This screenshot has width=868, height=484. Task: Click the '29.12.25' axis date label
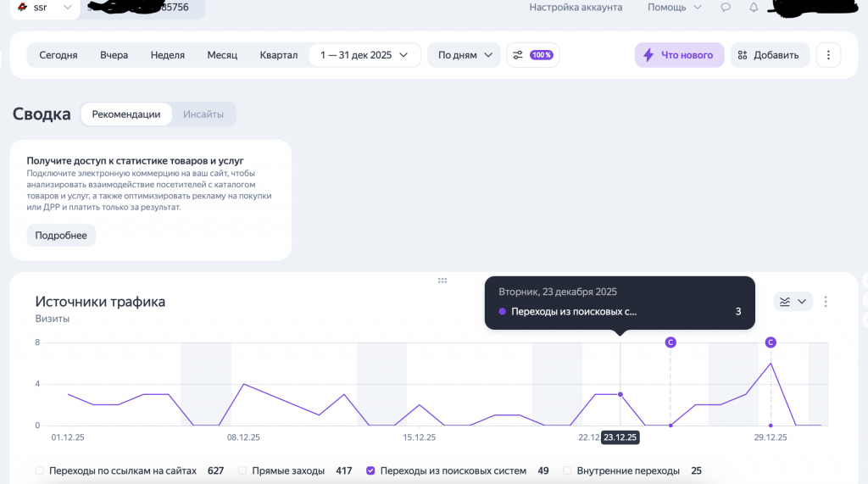click(x=771, y=437)
